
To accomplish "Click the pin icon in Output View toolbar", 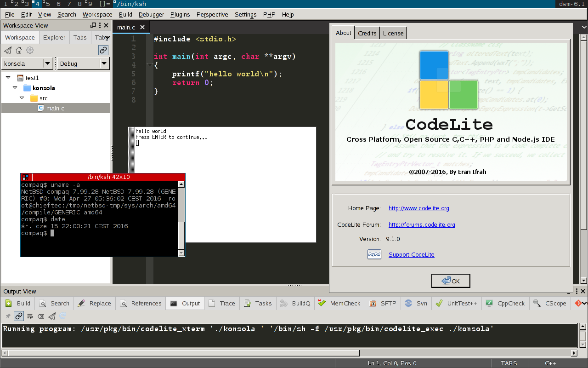I will coord(8,316).
